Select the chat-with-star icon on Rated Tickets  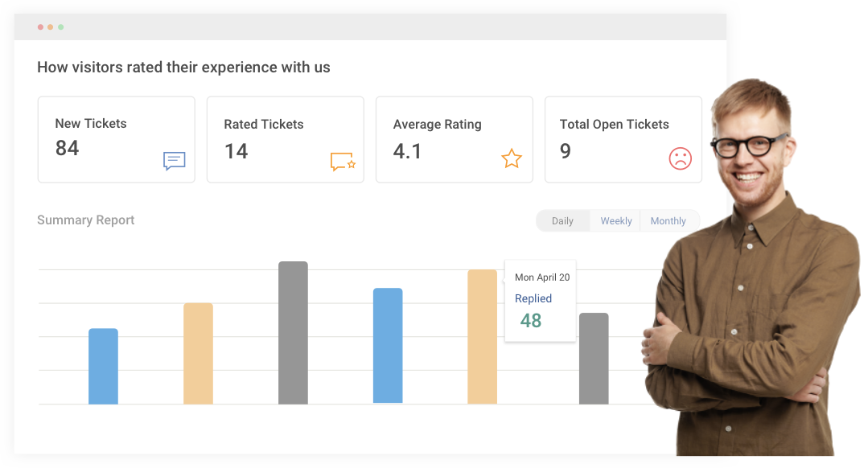pyautogui.click(x=343, y=161)
